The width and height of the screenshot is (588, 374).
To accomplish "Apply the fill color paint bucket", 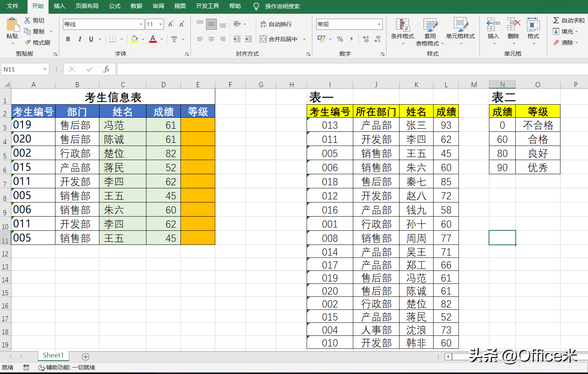I will coord(134,39).
